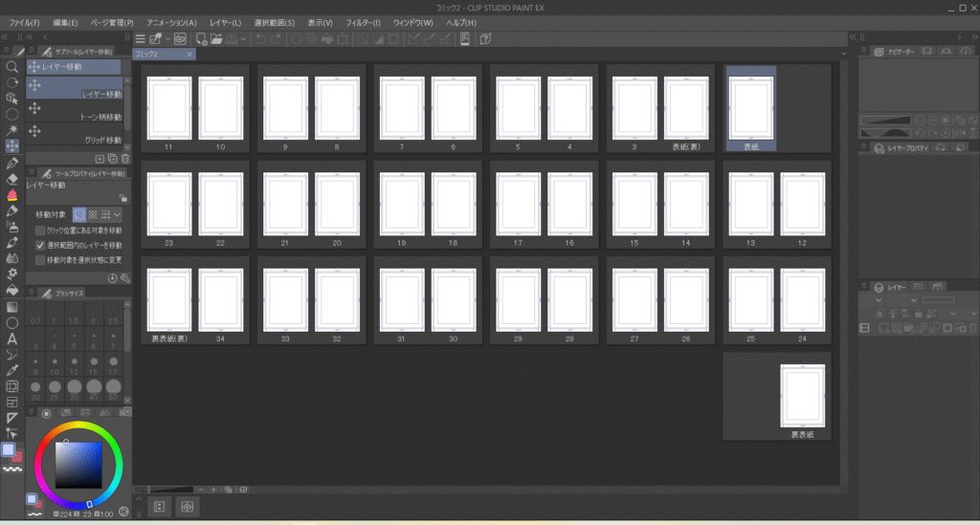Click the Figure ellipse tool icon
The height and width of the screenshot is (525, 980).
[x=12, y=323]
